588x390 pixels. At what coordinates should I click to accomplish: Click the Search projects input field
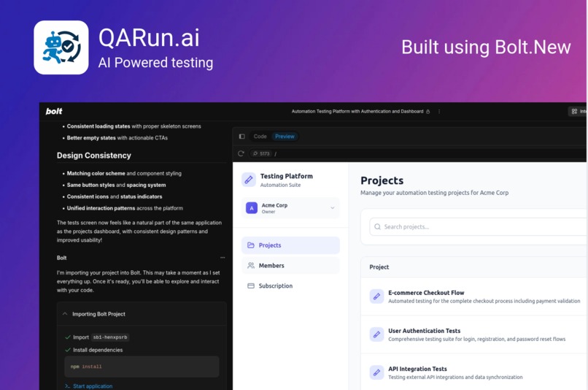point(478,226)
